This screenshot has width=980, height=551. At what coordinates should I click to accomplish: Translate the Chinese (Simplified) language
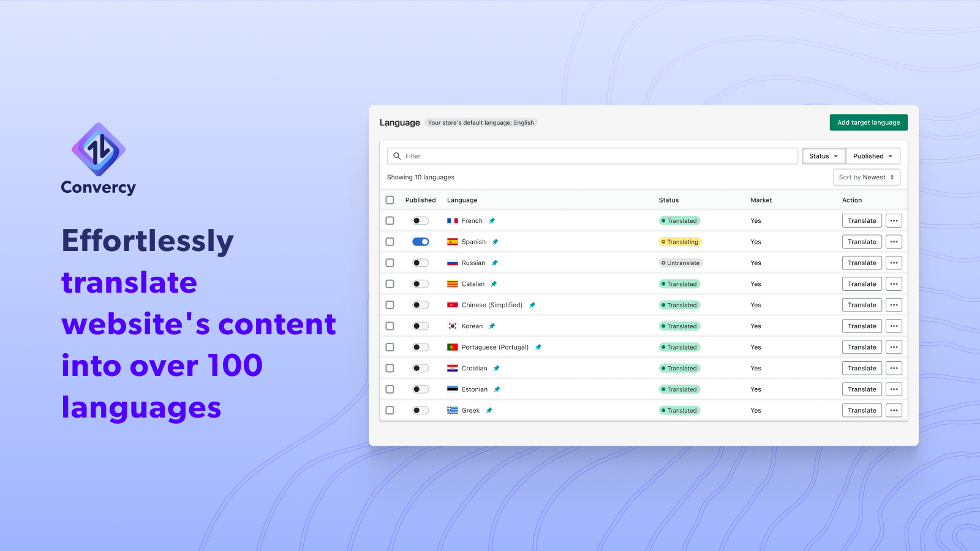[862, 305]
